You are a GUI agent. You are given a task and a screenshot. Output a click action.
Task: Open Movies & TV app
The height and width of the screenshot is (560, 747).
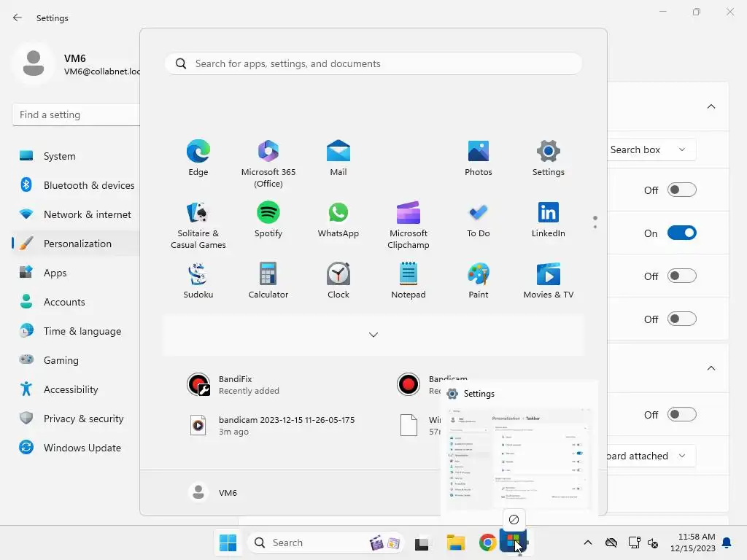549,281
